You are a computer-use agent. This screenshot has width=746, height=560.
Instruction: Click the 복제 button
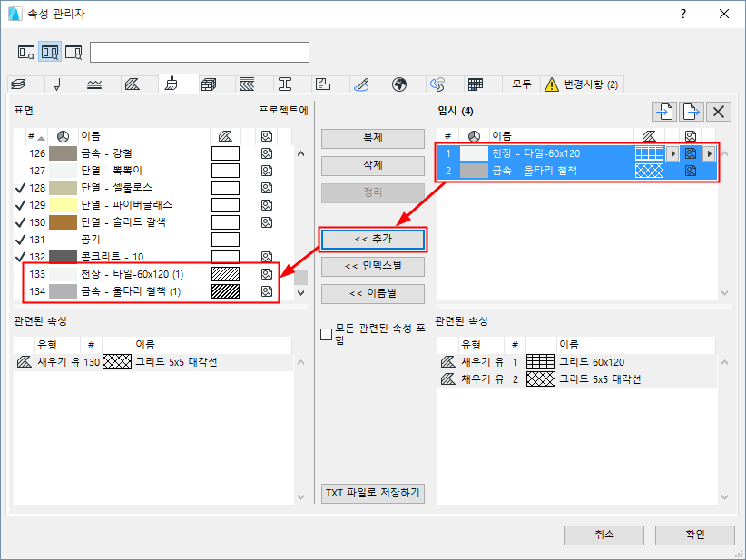coord(373,139)
